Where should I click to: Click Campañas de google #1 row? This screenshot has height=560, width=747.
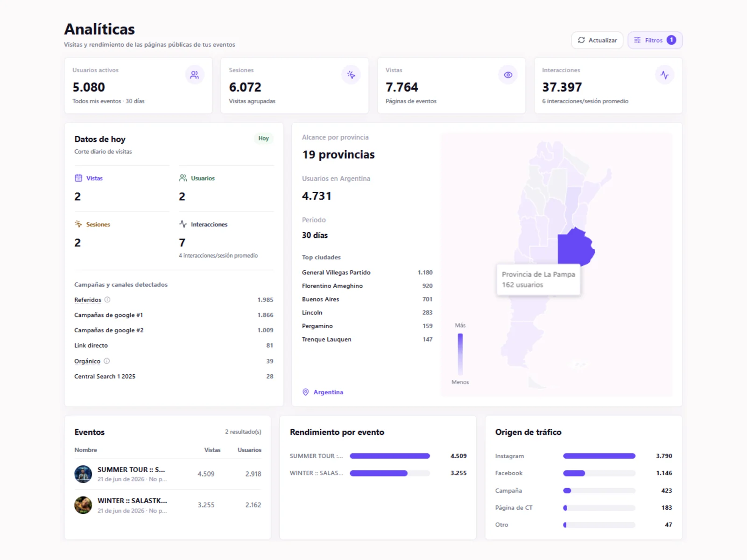point(174,315)
